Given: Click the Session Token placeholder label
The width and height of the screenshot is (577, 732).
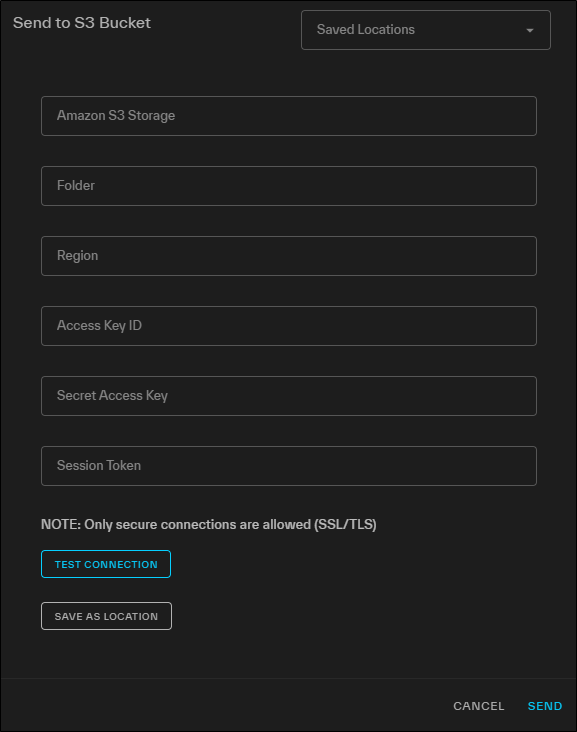Looking at the screenshot, I should coord(99,465).
